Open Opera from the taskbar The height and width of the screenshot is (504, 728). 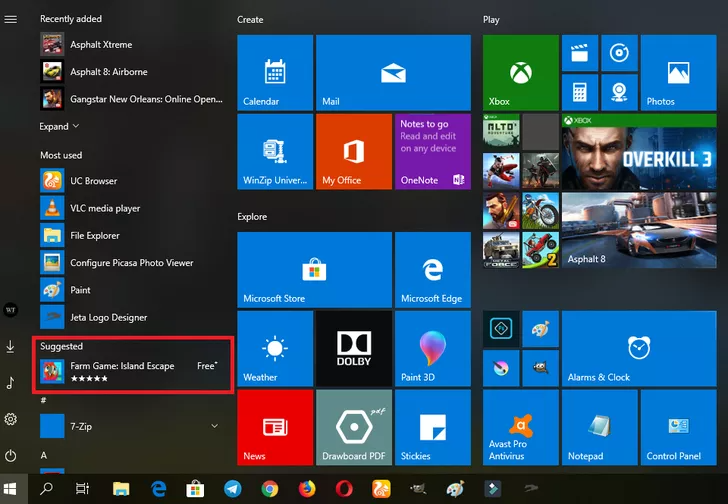point(344,489)
